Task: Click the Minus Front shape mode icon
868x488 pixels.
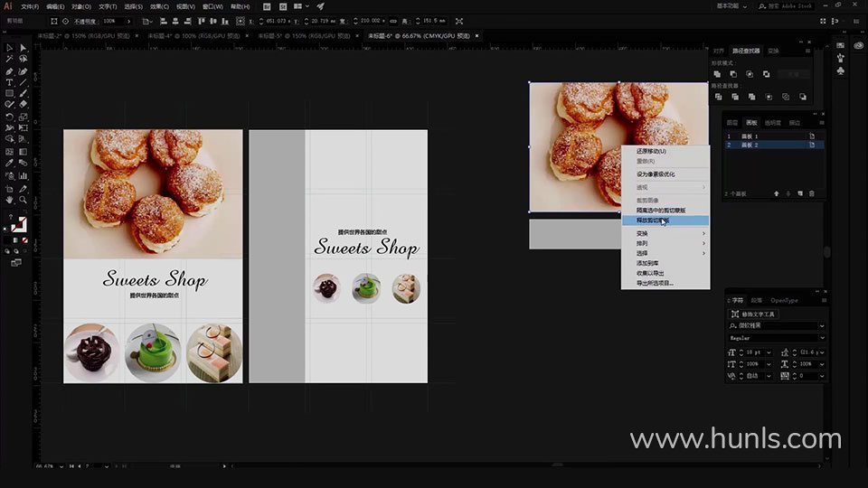Action: [733, 74]
